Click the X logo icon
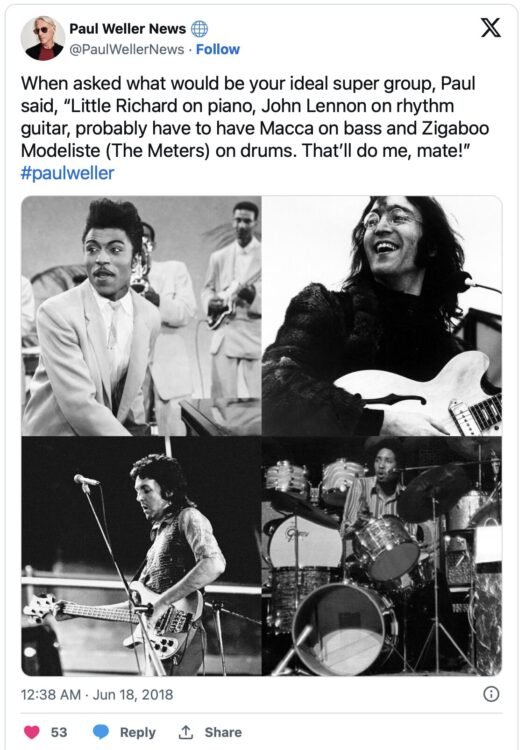 pyautogui.click(x=491, y=27)
